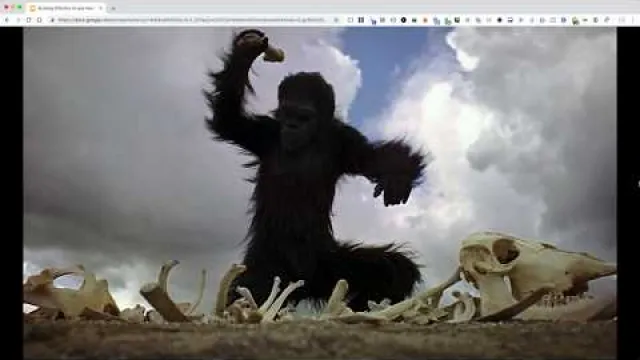Viewport: 640px width, 360px height.
Task: Go back using the browser back arrow
Action: coord(7,20)
